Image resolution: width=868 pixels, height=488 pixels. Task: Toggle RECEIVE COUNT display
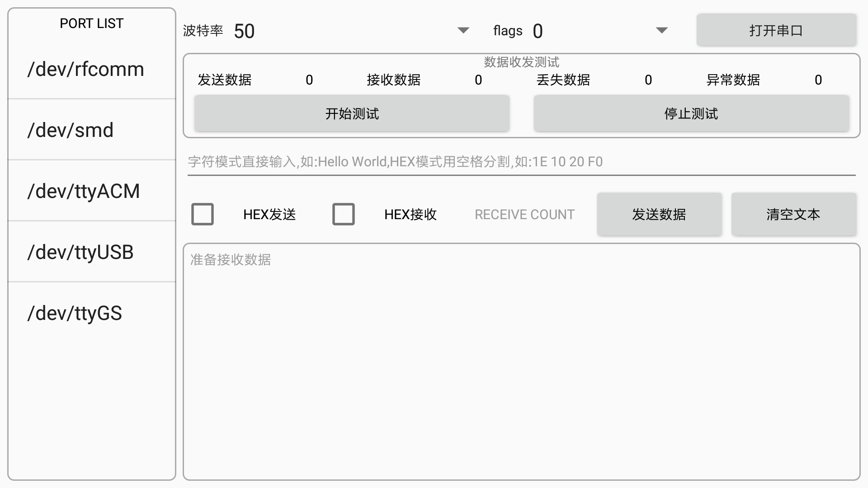click(x=524, y=213)
